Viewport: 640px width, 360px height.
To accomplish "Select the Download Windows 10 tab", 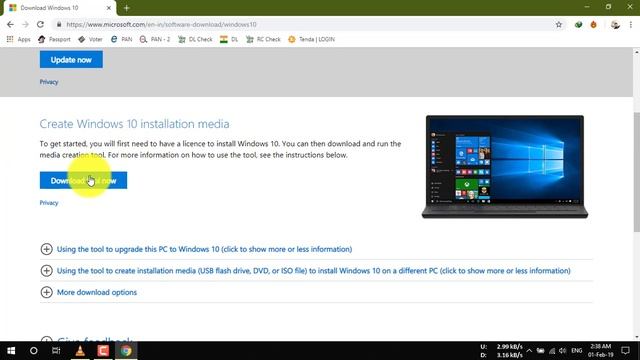I will point(60,8).
